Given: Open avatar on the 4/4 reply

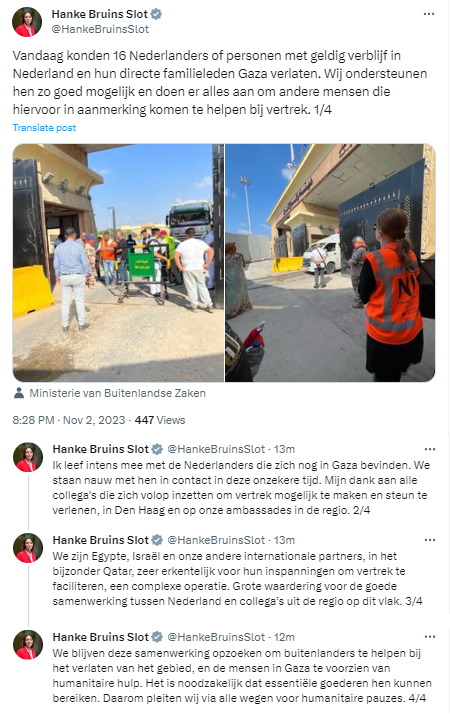Looking at the screenshot, I should (x=28, y=645).
